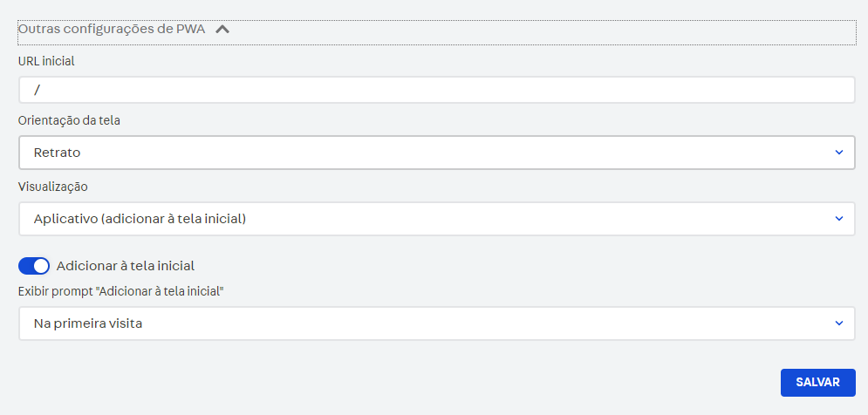This screenshot has height=415, width=868.
Task: Open the Visualização dropdown
Action: tap(436, 219)
